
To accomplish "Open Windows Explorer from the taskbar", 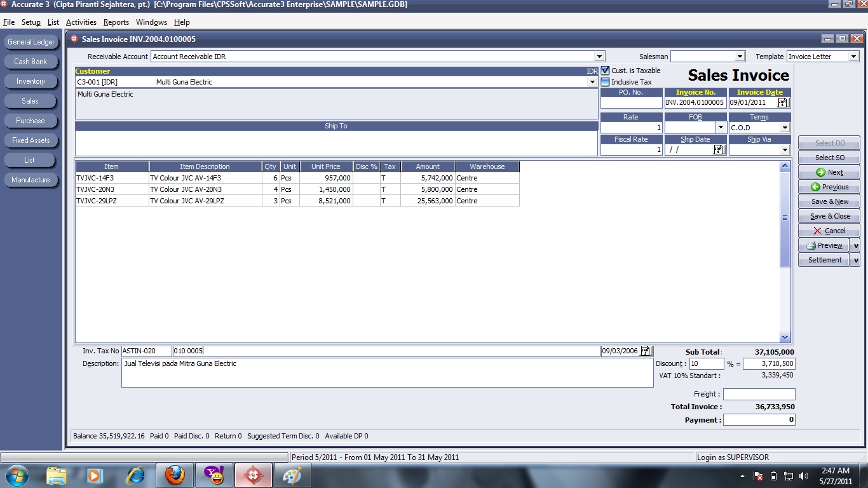I will click(56, 475).
